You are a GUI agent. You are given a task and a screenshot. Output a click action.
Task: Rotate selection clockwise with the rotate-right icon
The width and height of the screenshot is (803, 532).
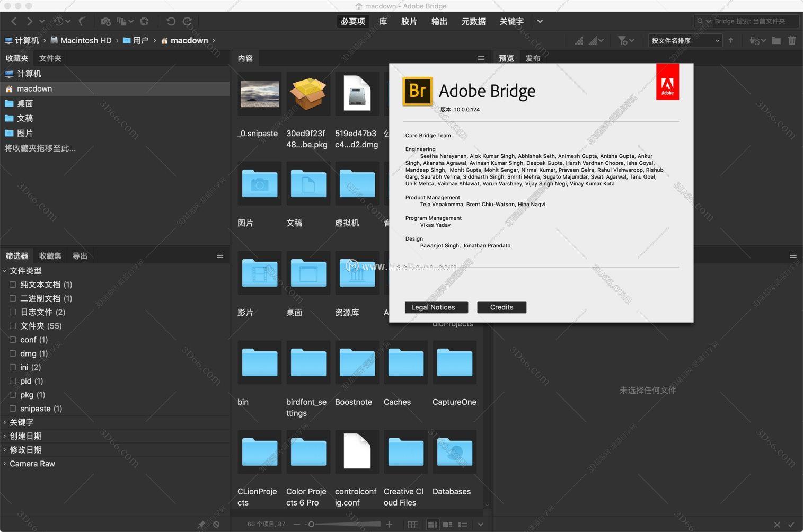point(187,21)
